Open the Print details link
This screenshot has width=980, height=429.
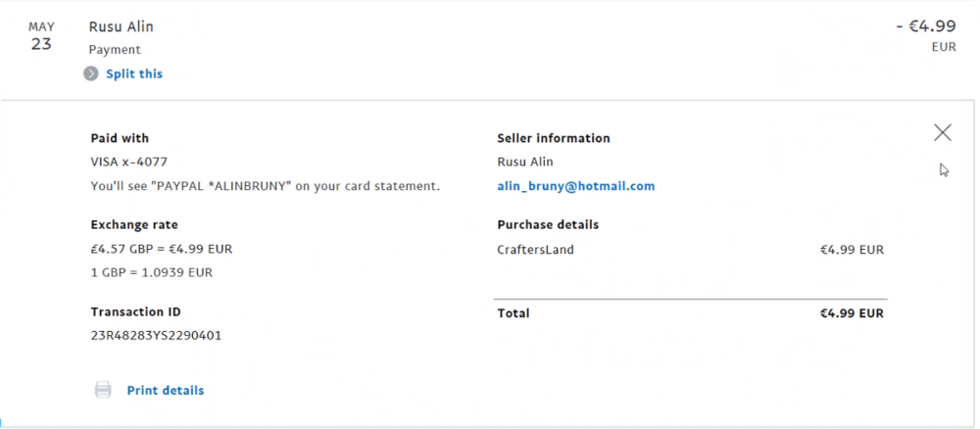[x=166, y=390]
